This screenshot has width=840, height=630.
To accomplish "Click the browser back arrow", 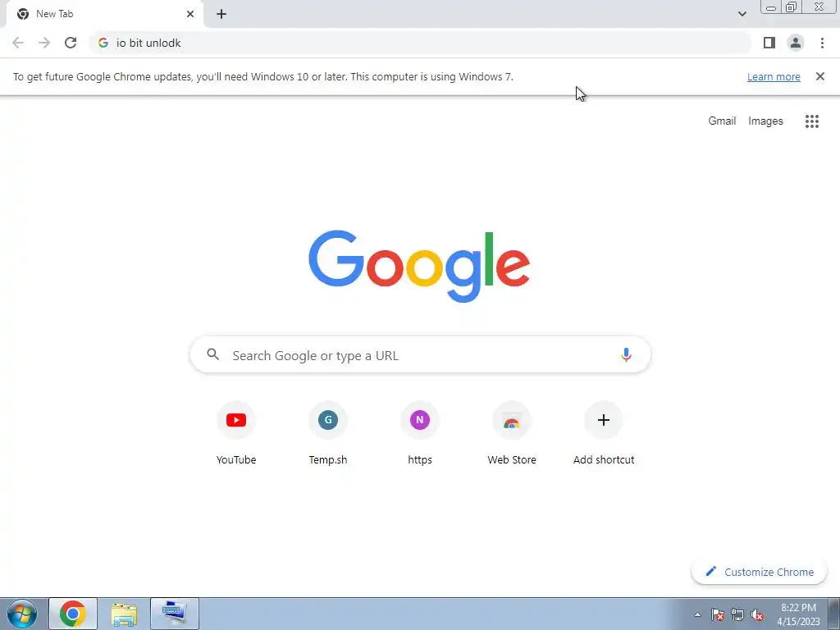I will [18, 43].
